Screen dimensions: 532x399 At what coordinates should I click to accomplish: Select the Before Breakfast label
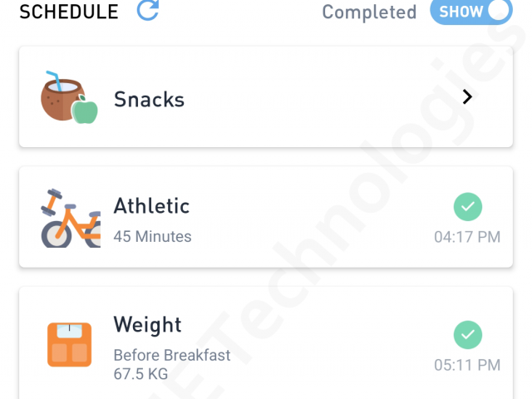(x=172, y=356)
